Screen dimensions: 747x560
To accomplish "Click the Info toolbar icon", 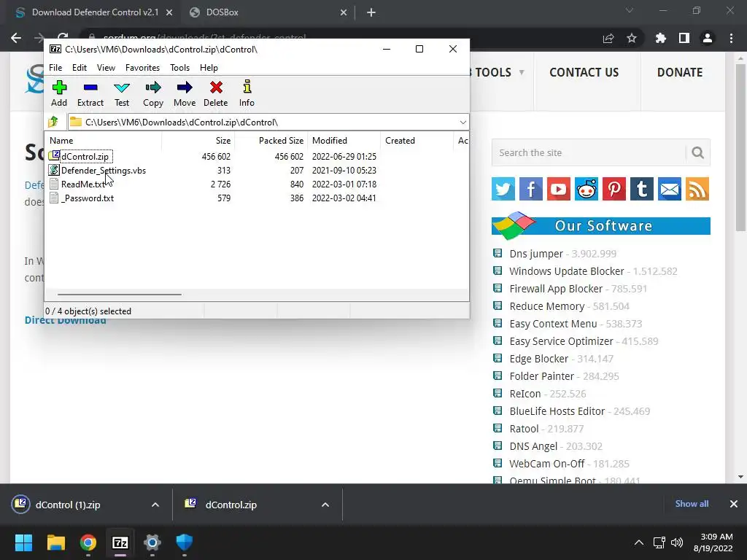I will [x=247, y=93].
